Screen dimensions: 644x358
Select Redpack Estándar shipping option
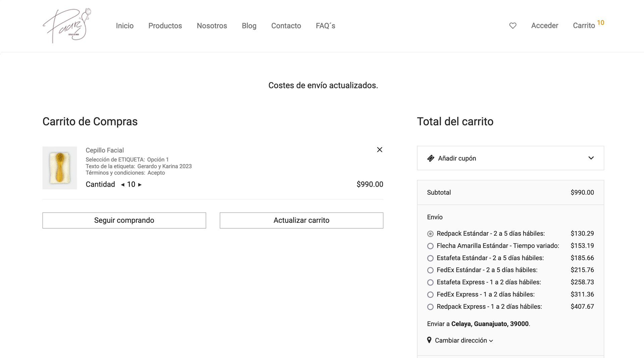click(430, 234)
